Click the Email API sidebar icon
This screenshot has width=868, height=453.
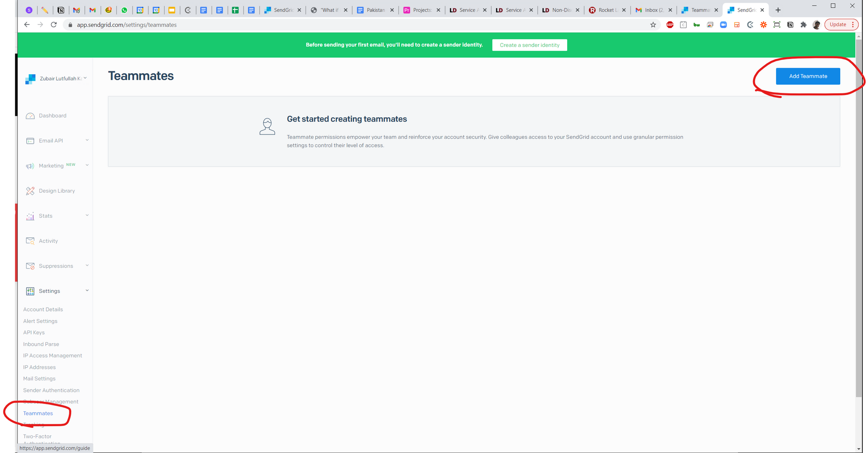[x=30, y=141]
